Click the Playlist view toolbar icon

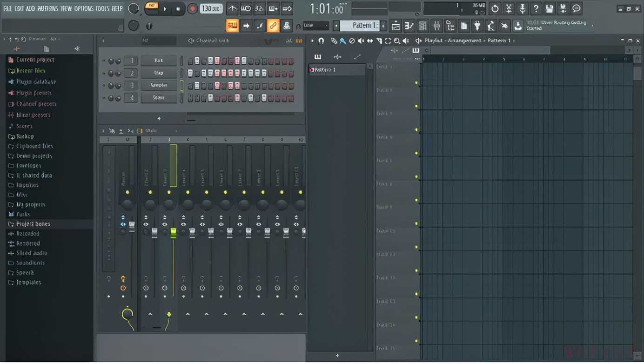pyautogui.click(x=396, y=26)
